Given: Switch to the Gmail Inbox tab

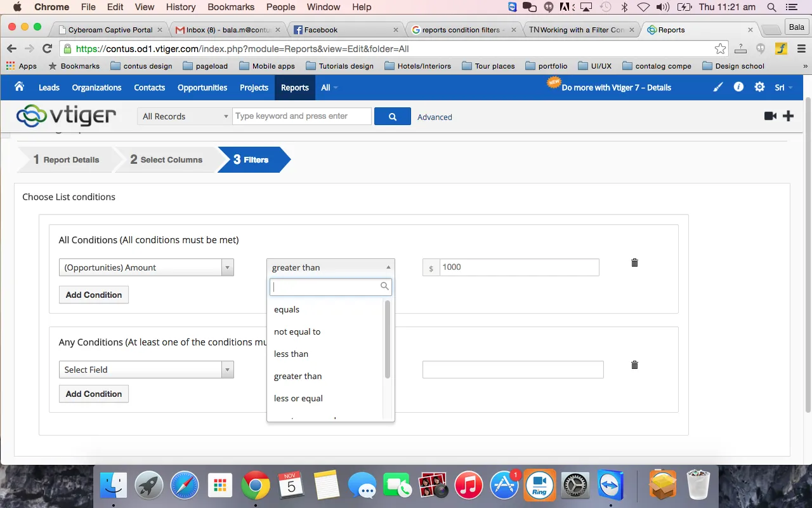Looking at the screenshot, I should [228, 30].
